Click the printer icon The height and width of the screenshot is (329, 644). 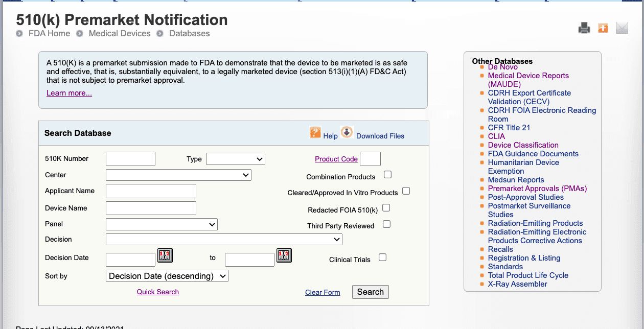584,28
